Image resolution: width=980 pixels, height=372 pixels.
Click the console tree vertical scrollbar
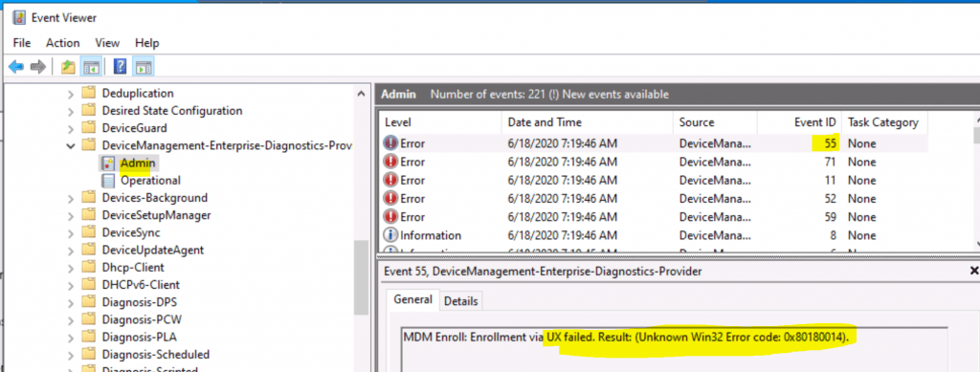click(x=361, y=278)
